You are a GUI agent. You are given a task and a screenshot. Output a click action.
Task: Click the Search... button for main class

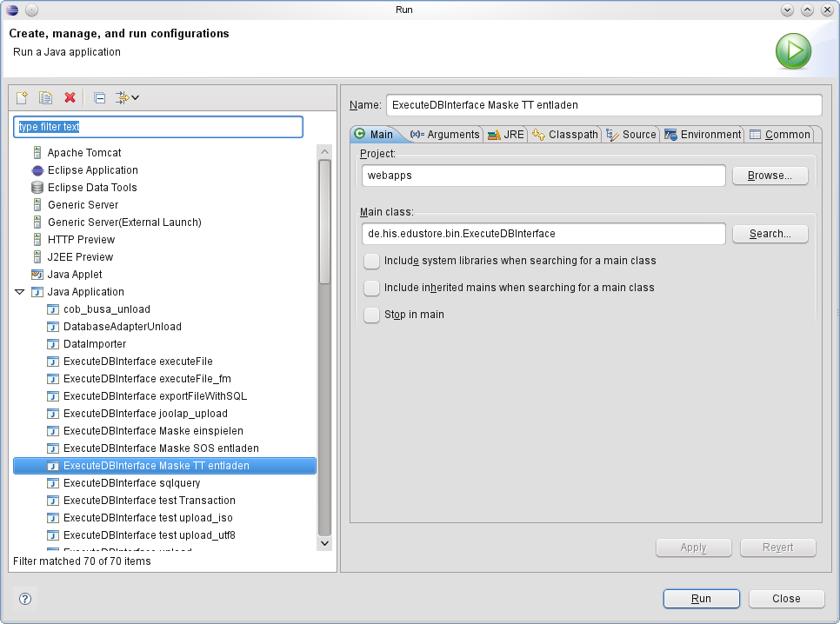(x=770, y=234)
